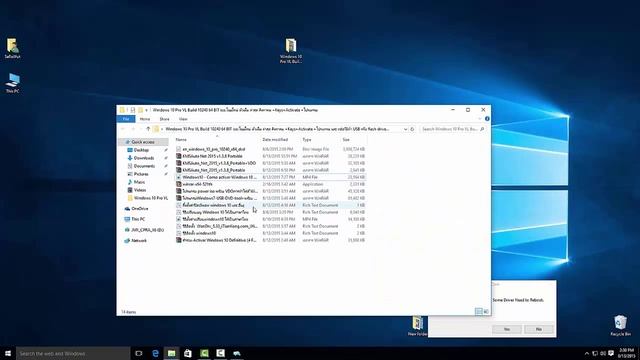Click the search magnifier in Explorer

tap(482, 129)
